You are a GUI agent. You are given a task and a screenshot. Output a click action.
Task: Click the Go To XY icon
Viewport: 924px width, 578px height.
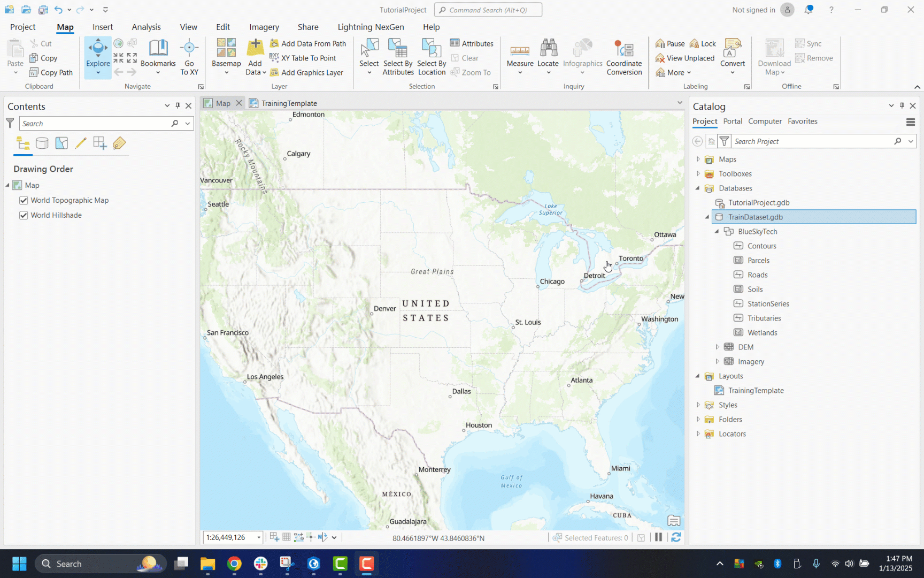(189, 51)
